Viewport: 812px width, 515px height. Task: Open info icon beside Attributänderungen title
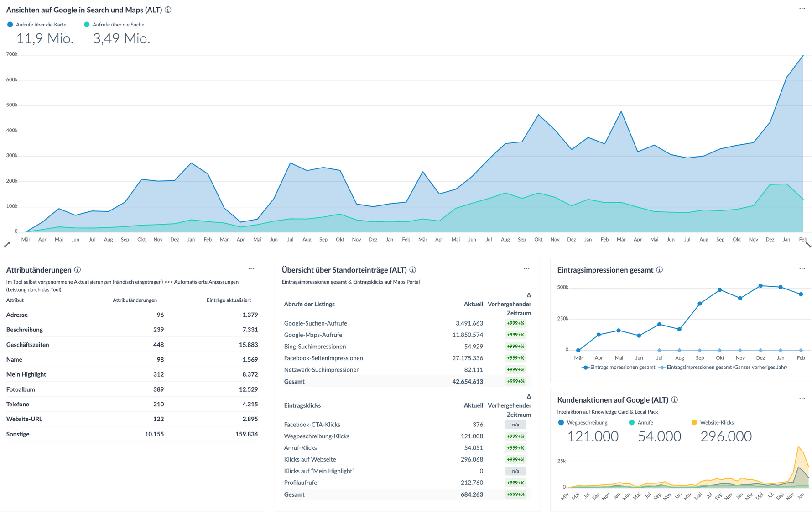[78, 270]
